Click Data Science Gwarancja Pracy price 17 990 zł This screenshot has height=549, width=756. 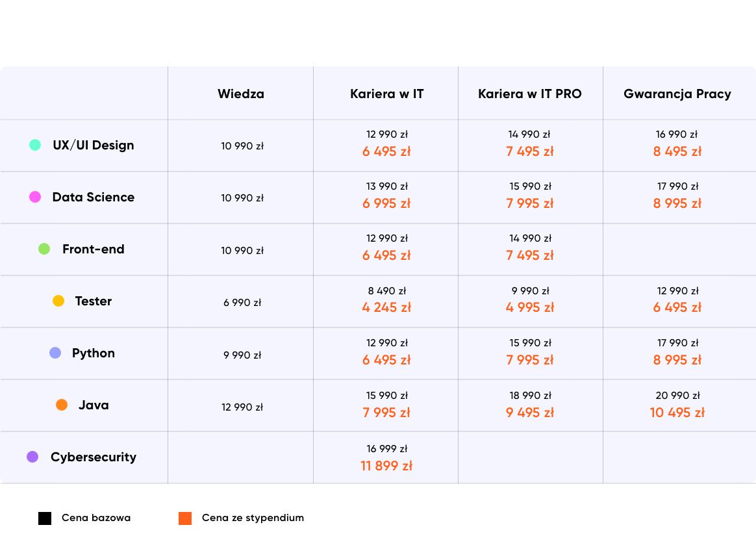tap(677, 186)
